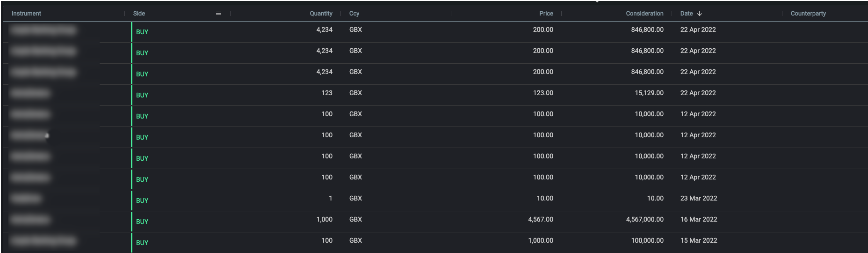
Task: Click the 4,567,000.00 consideration cell
Action: [x=644, y=219]
